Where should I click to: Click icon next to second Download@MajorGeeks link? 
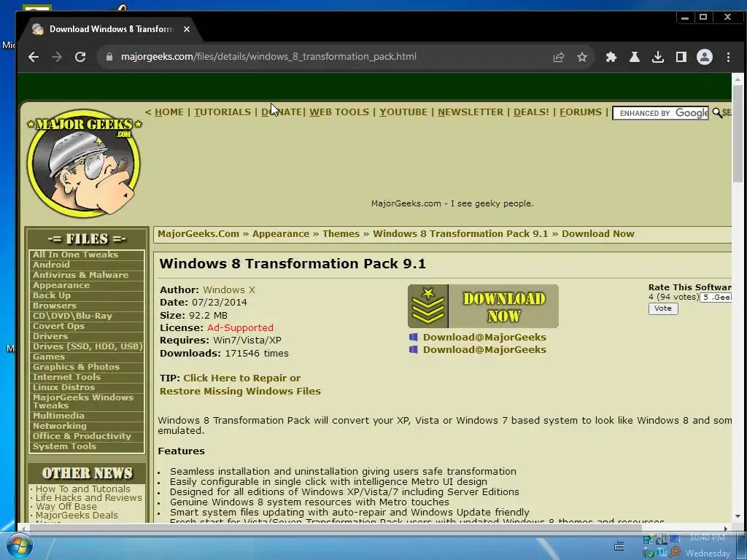[413, 349]
